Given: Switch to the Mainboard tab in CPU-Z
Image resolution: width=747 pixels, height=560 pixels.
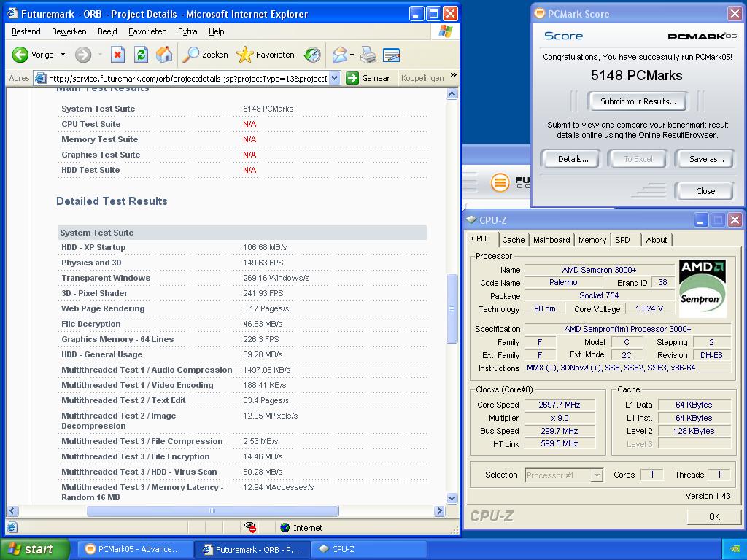Looking at the screenshot, I should [x=551, y=240].
